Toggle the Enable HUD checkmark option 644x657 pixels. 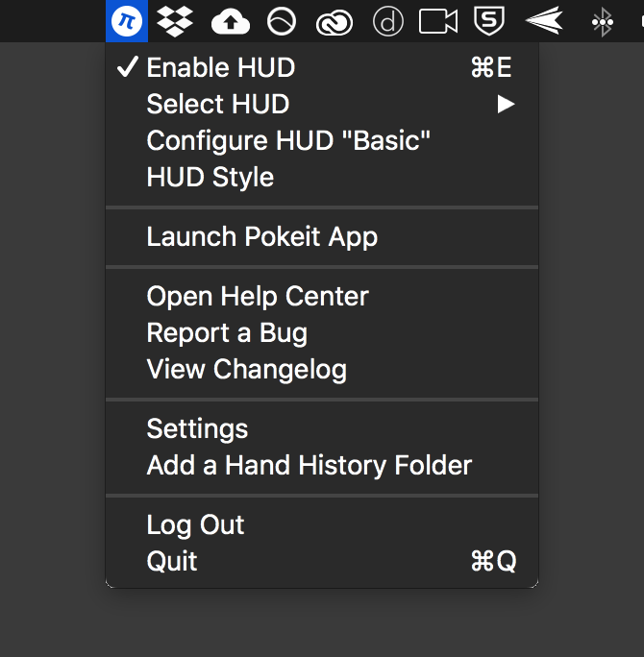point(322,67)
